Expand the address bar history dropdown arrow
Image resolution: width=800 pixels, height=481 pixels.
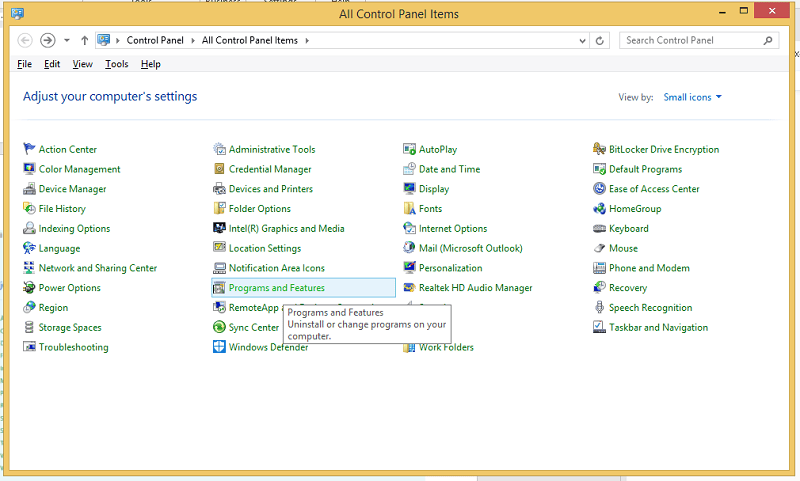pos(582,41)
